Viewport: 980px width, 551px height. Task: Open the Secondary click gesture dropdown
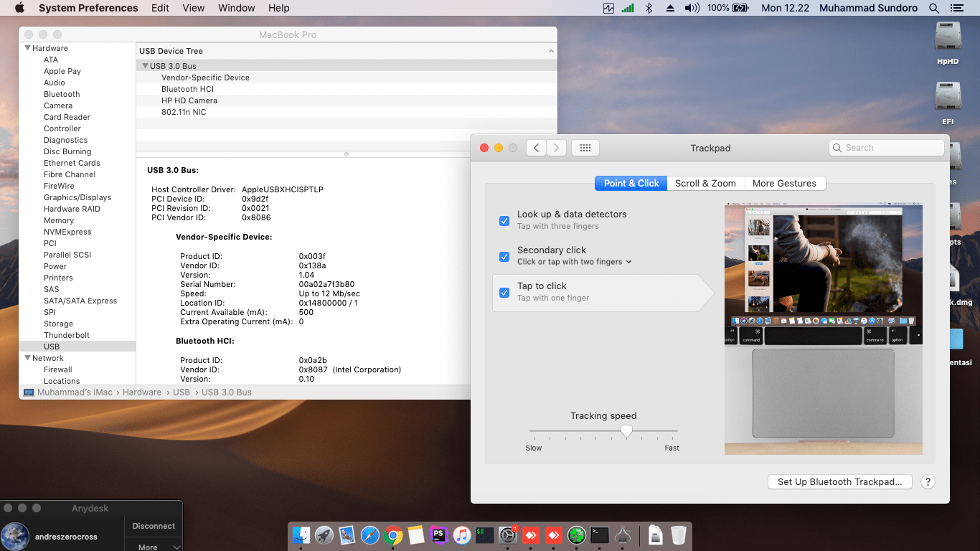point(574,262)
